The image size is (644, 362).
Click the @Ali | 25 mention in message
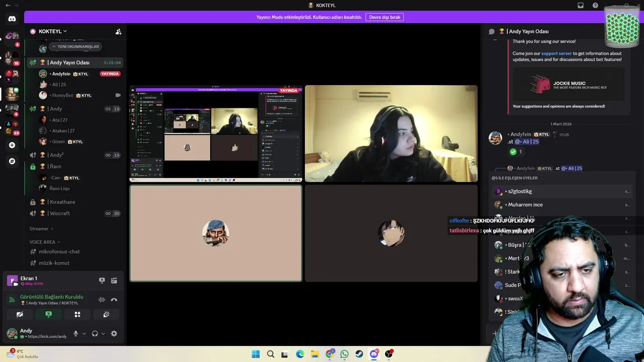[527, 142]
